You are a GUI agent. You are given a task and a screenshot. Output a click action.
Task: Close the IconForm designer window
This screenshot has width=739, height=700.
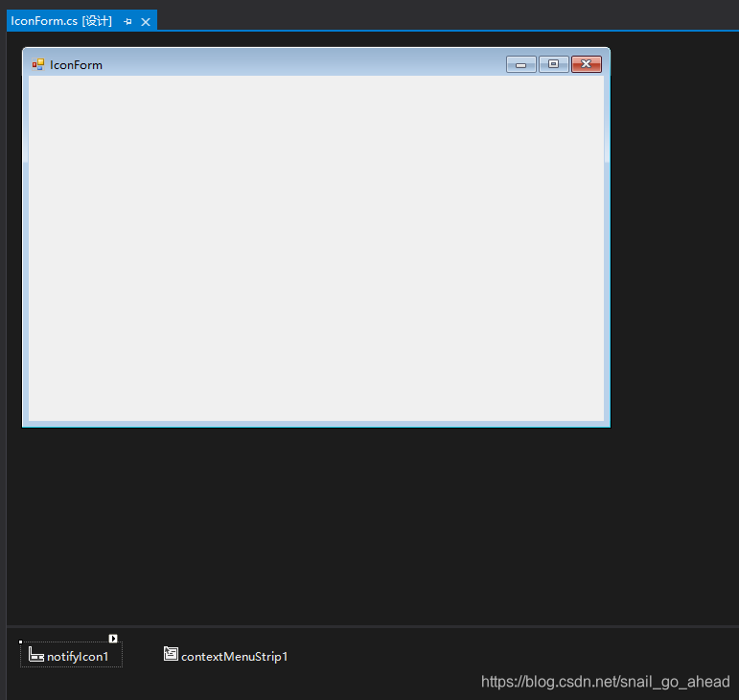pyautogui.click(x=587, y=64)
